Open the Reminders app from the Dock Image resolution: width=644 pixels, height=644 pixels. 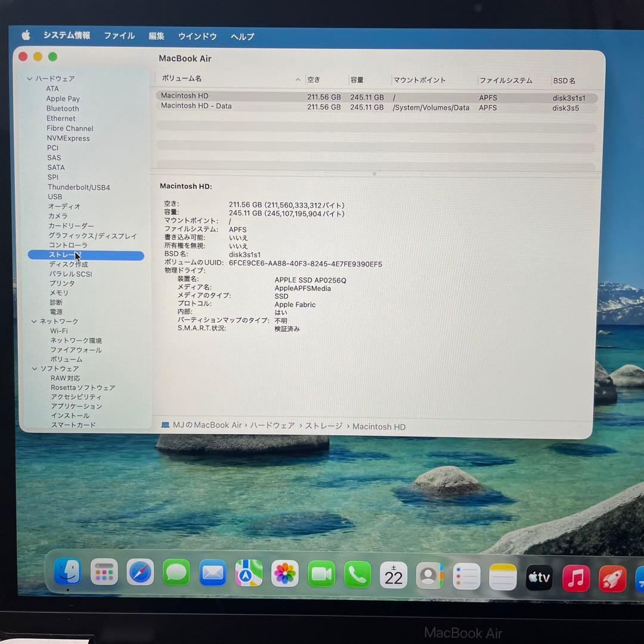[x=466, y=574]
